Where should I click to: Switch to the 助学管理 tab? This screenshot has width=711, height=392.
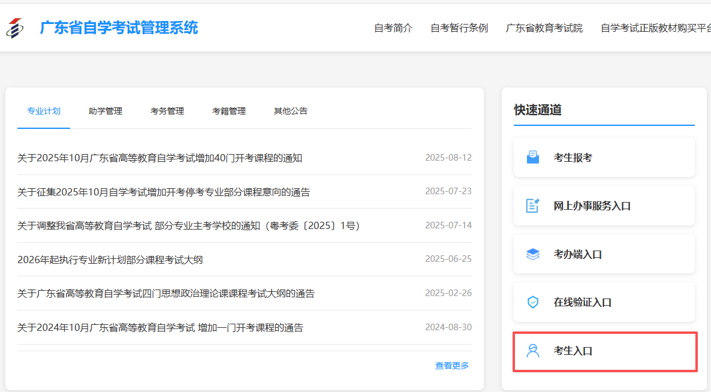point(105,111)
